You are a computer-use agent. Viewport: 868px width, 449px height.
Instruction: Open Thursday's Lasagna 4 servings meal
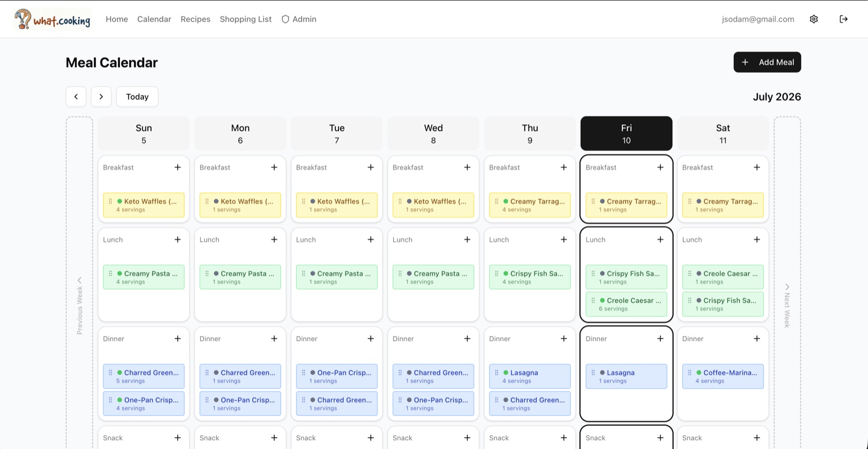pos(530,376)
